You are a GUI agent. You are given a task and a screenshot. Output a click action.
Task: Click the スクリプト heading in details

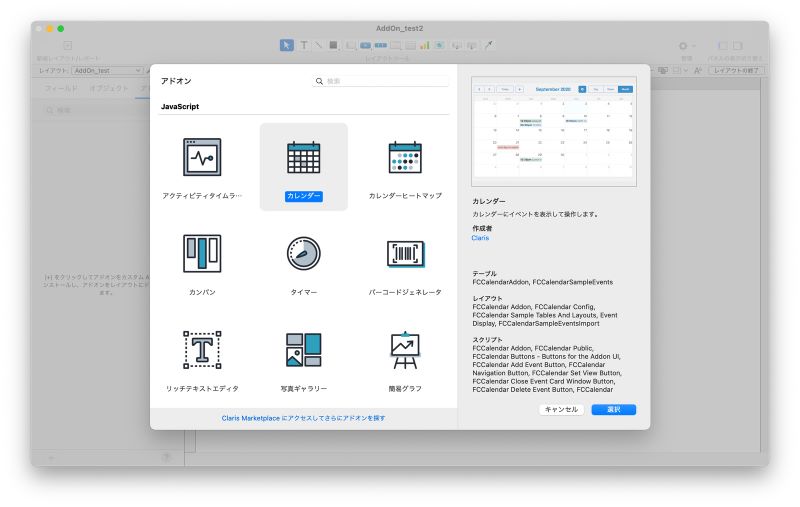(x=487, y=340)
